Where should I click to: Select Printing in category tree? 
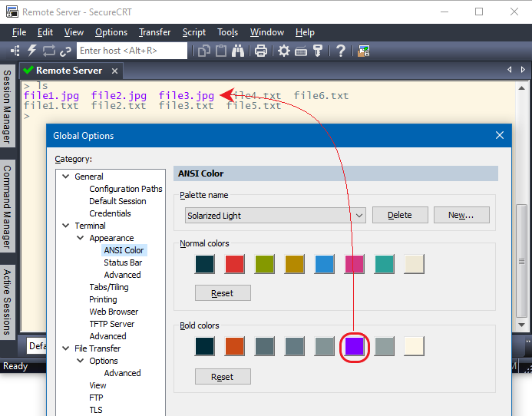[103, 299]
